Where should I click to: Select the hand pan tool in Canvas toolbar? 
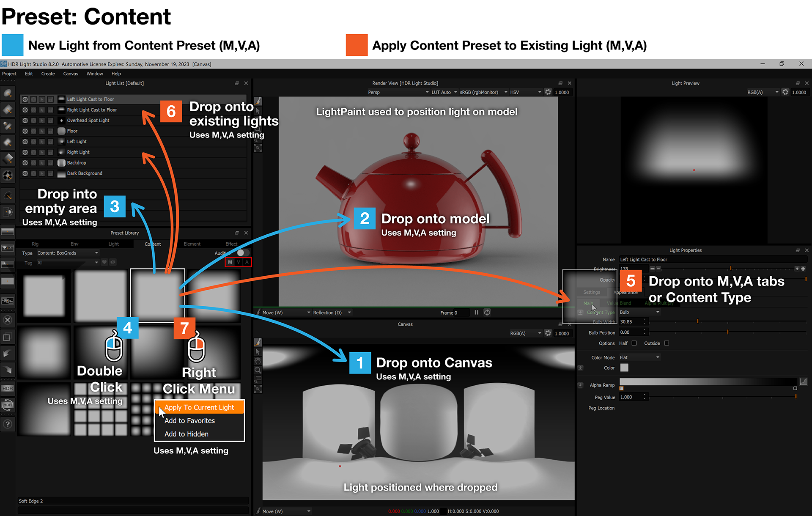click(x=258, y=361)
